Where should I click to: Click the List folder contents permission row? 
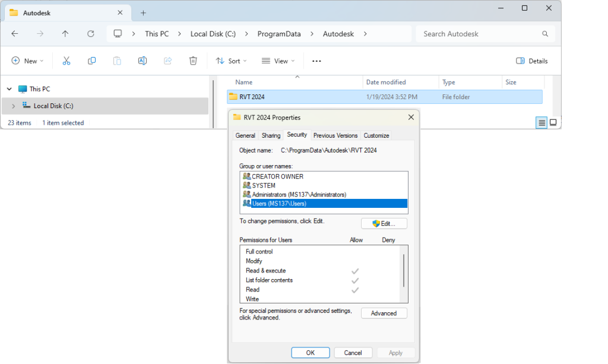coord(320,280)
